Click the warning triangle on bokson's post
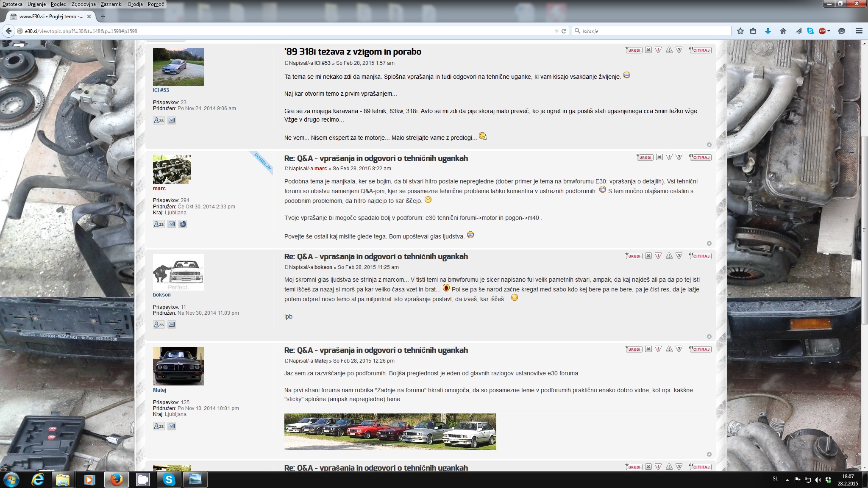The image size is (868, 488). click(x=669, y=256)
